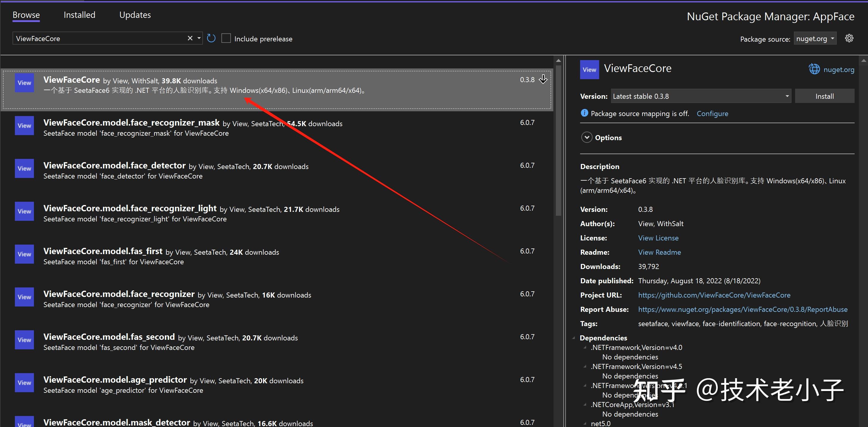Click the package list vertical scrollbar
This screenshot has width=868, height=427.
tap(558, 142)
